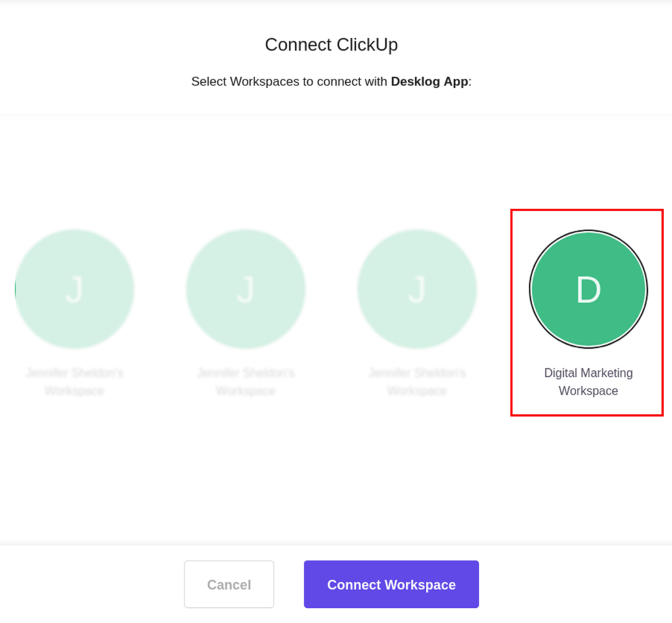Image resolution: width=672 pixels, height=623 pixels.
Task: Click the Select Workspaces instruction text
Action: [331, 81]
